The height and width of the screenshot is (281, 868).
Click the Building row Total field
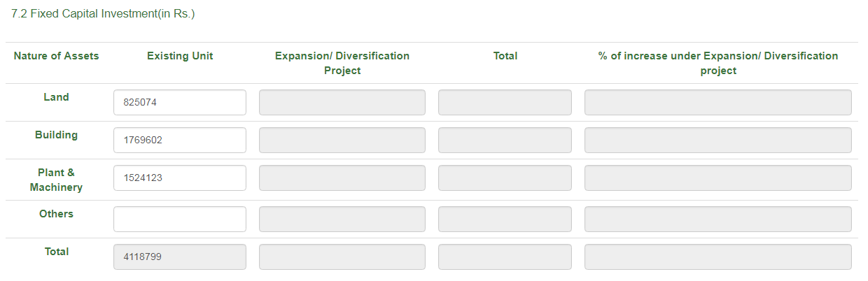pyautogui.click(x=505, y=140)
